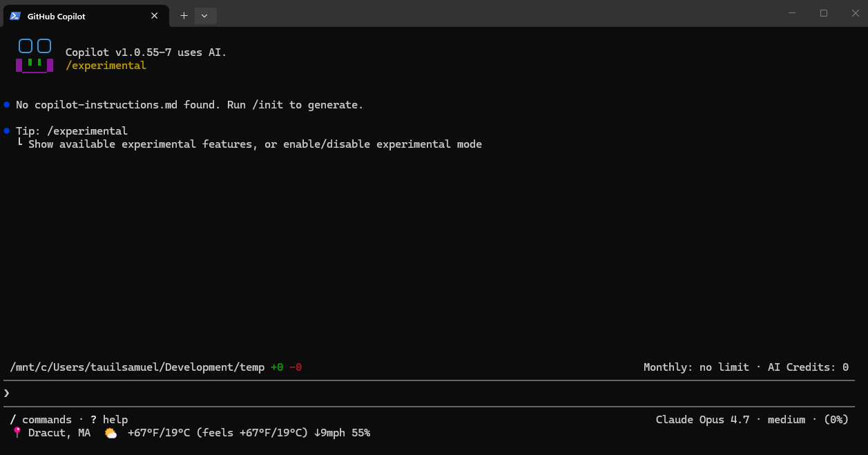Click the (0%) context usage indicator
Screen dimensions: 868x455
tap(836, 420)
